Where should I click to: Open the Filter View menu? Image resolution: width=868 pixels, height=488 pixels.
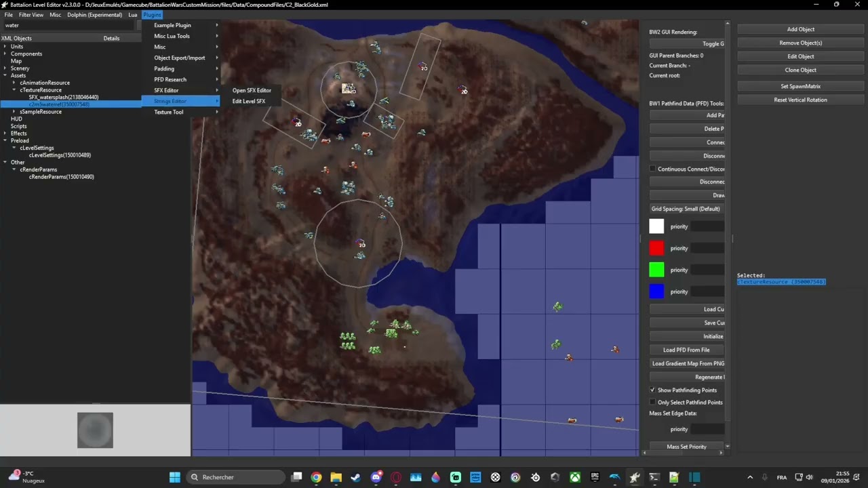tap(31, 14)
